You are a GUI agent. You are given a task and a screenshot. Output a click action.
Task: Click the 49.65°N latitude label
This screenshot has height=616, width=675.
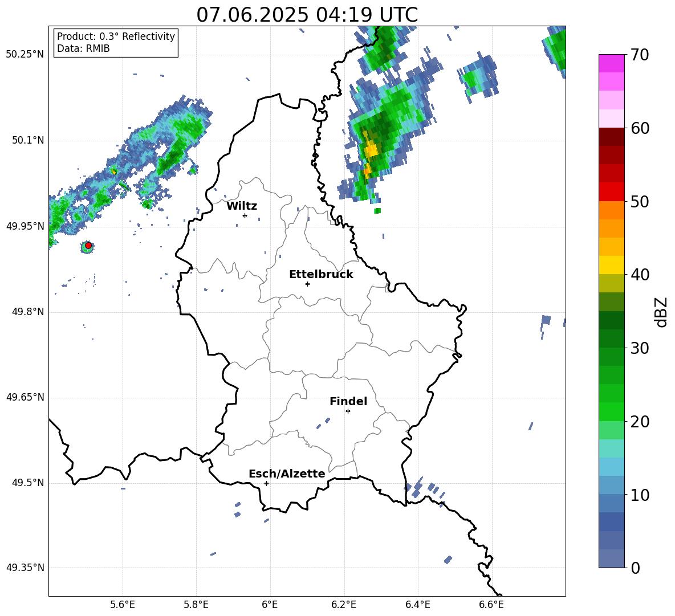click(x=25, y=397)
